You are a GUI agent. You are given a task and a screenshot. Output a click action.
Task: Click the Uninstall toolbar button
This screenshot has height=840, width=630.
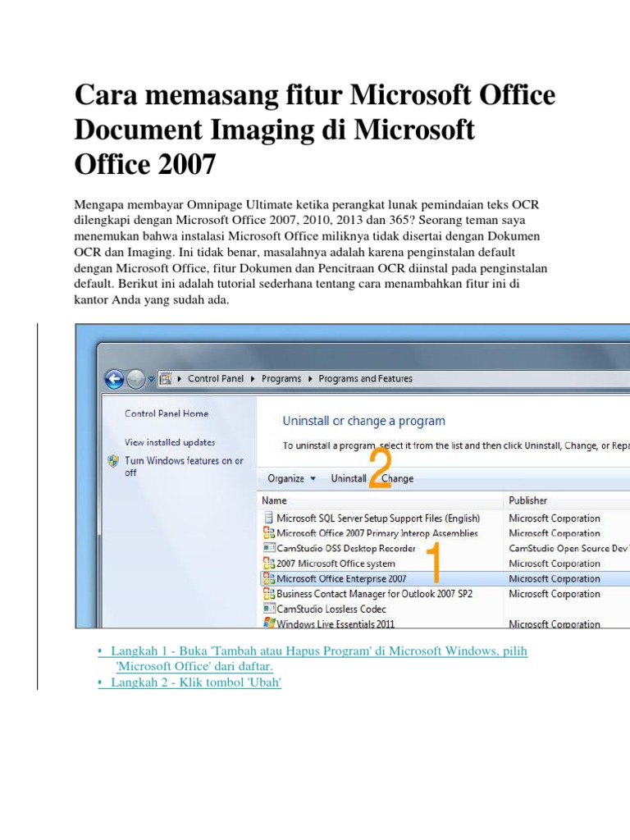pos(348,478)
